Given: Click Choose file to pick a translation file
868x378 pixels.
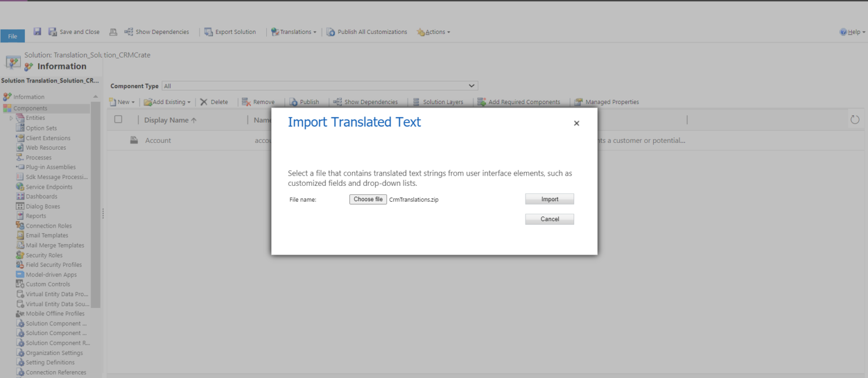Looking at the screenshot, I should (x=367, y=199).
